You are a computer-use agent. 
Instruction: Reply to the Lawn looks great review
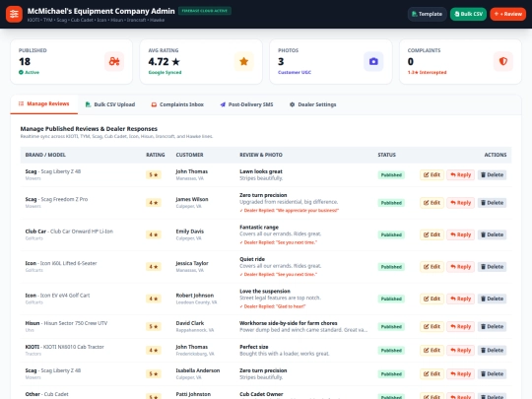[x=461, y=174]
